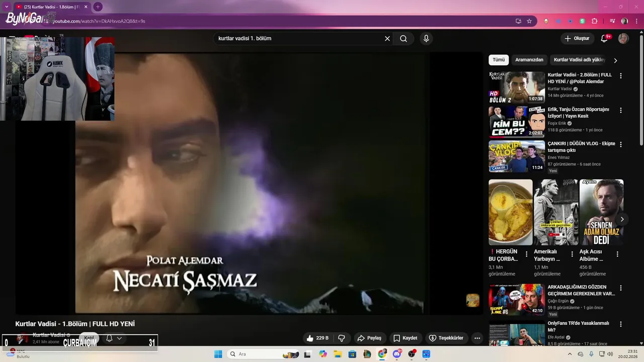Open YouTube account avatar menu
The image size is (644, 362).
click(x=623, y=39)
